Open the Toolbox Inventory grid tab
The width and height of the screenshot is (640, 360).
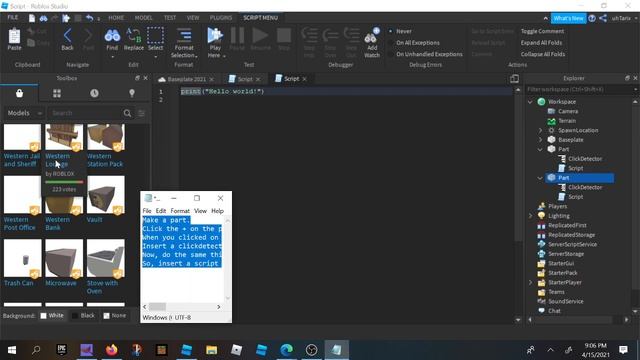57,93
